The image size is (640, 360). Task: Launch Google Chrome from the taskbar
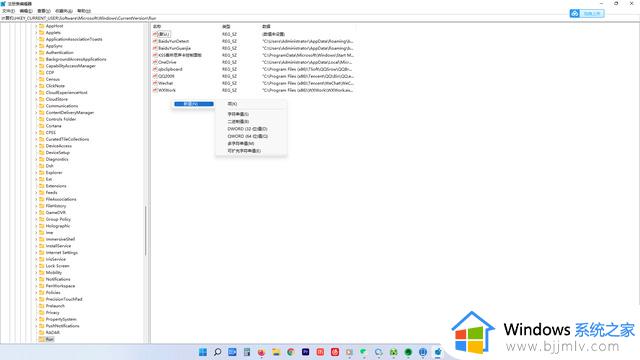pos(291,352)
